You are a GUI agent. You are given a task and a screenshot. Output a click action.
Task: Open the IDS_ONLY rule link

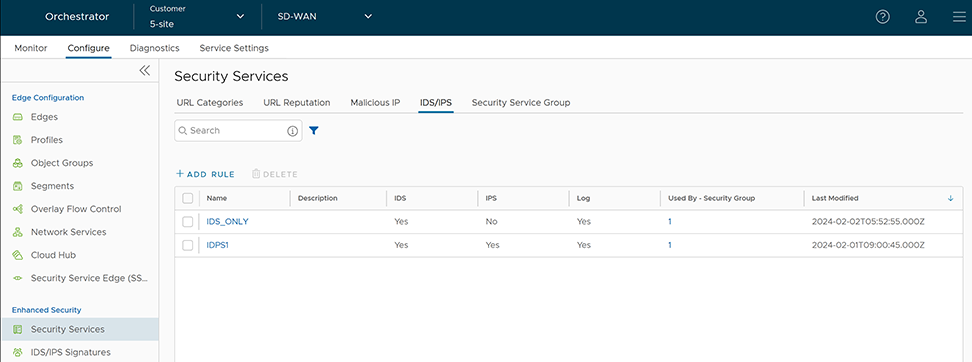coord(228,221)
